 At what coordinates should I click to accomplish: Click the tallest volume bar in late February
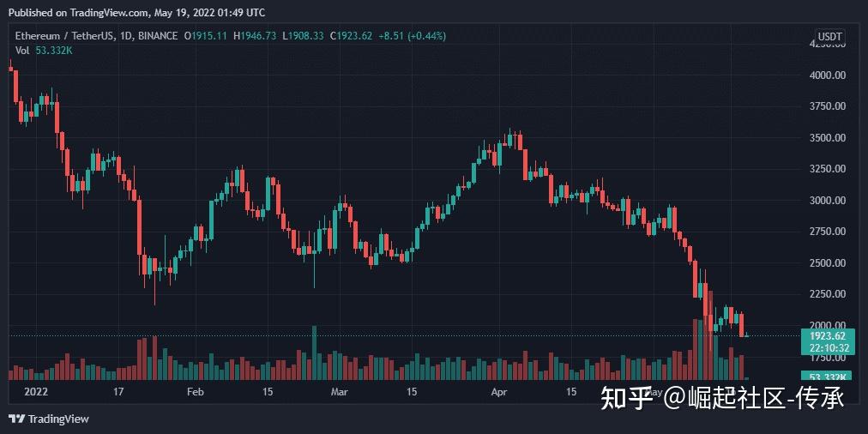315,353
